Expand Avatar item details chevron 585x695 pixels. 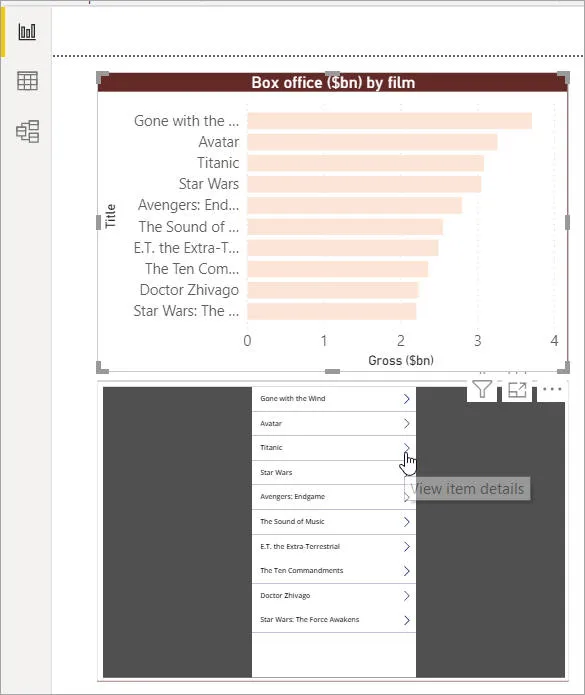point(406,423)
